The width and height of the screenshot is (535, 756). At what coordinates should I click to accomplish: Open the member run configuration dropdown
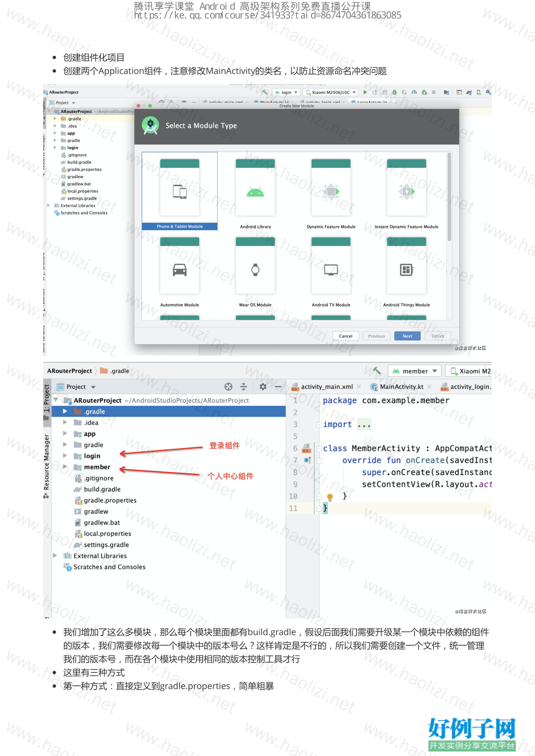pyautogui.click(x=415, y=371)
